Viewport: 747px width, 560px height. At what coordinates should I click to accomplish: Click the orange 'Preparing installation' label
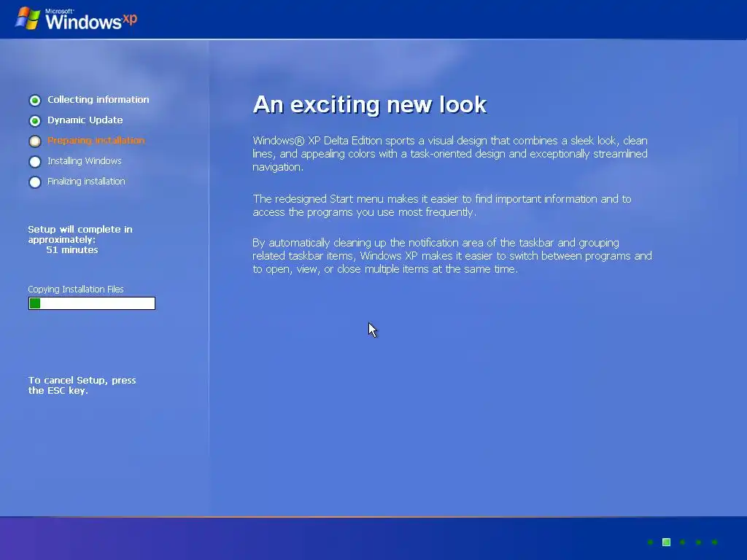pos(96,141)
